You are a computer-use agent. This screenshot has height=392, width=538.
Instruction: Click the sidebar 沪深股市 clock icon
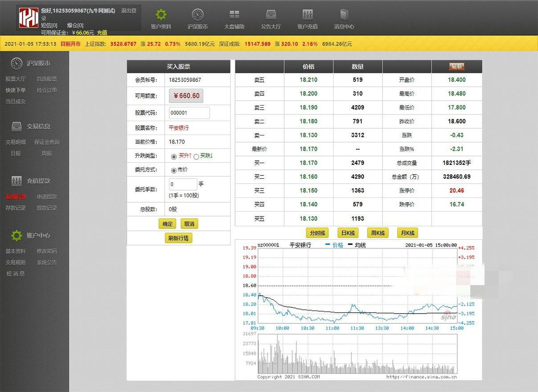point(16,63)
